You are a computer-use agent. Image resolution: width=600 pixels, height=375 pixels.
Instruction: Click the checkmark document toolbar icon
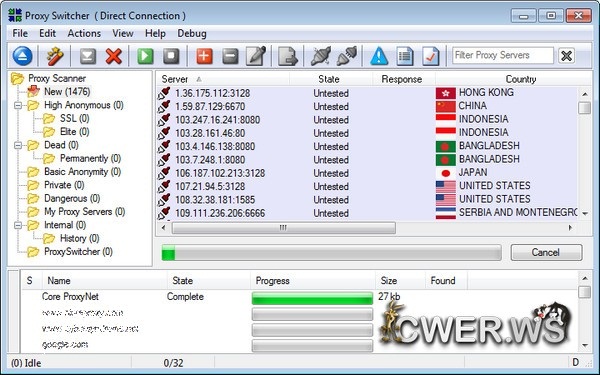(431, 56)
